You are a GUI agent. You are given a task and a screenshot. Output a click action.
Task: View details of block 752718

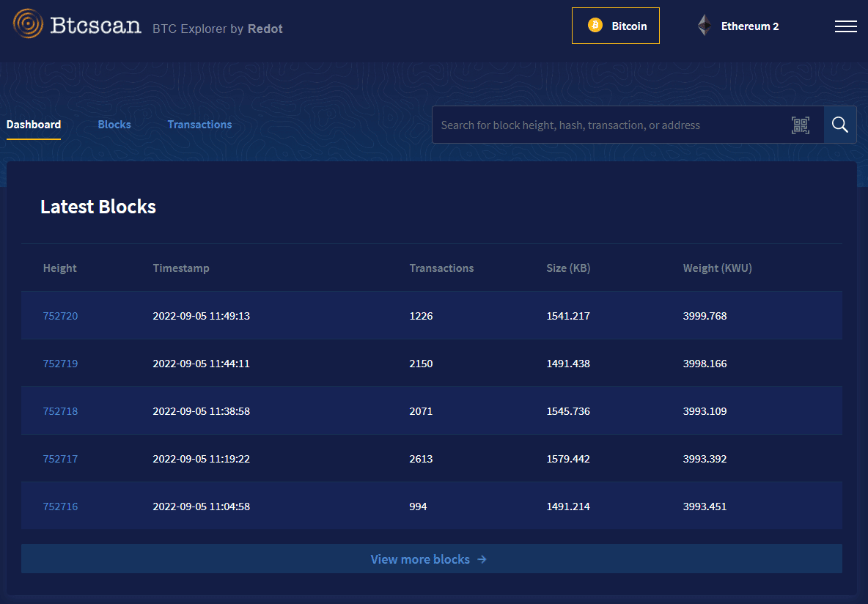(60, 411)
